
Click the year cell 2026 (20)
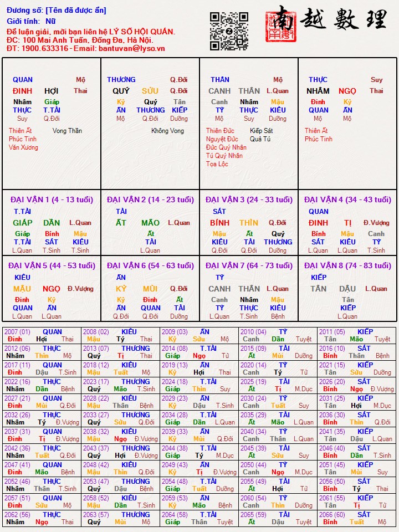356,386
